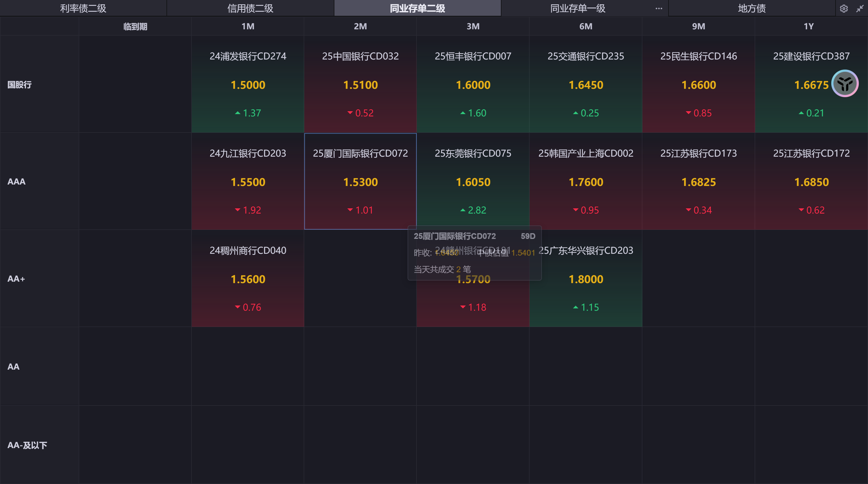Select the 地方债 tab
868x484 pixels.
point(752,8)
